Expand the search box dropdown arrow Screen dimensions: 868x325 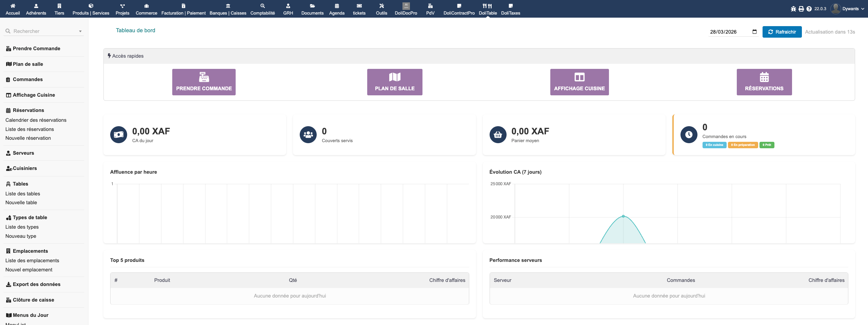click(80, 32)
